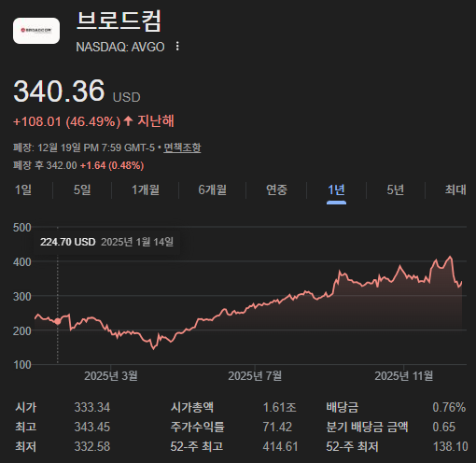The width and height of the screenshot is (476, 463).
Task: Click the 브로드컴 company title
Action: coord(119,21)
